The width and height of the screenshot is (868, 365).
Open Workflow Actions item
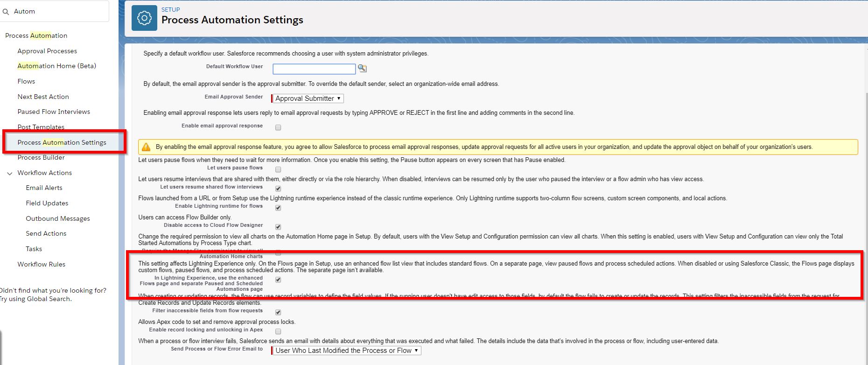45,173
